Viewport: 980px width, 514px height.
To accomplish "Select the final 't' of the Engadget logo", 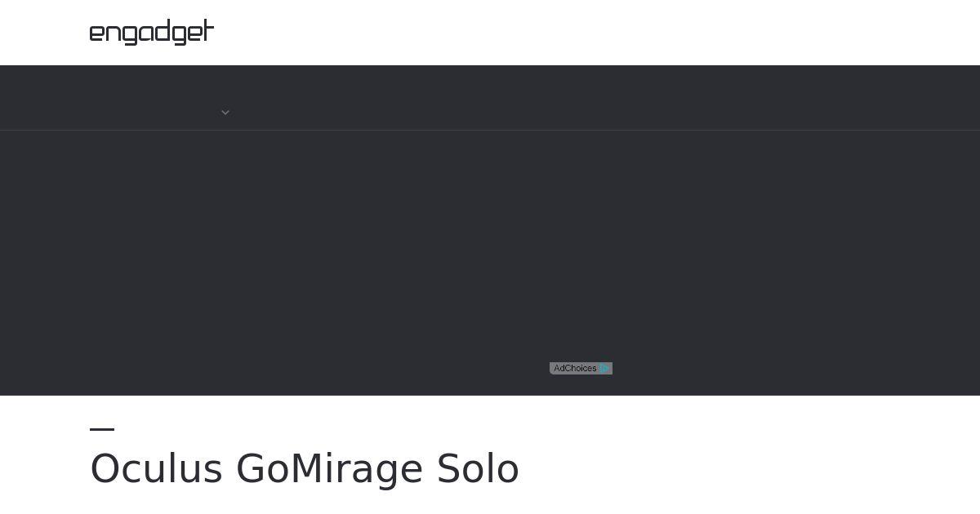I will 207,31.
